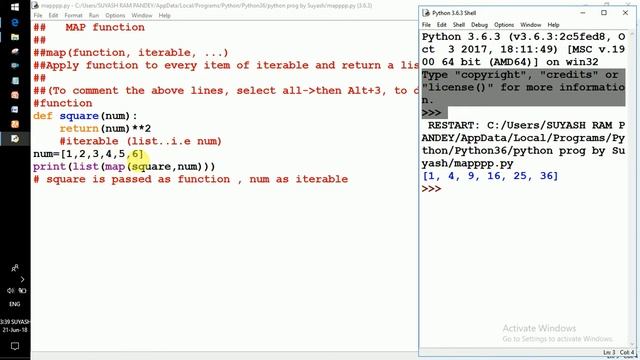Open the Word icon in the taskbar
The height and width of the screenshot is (360, 640).
point(15,109)
